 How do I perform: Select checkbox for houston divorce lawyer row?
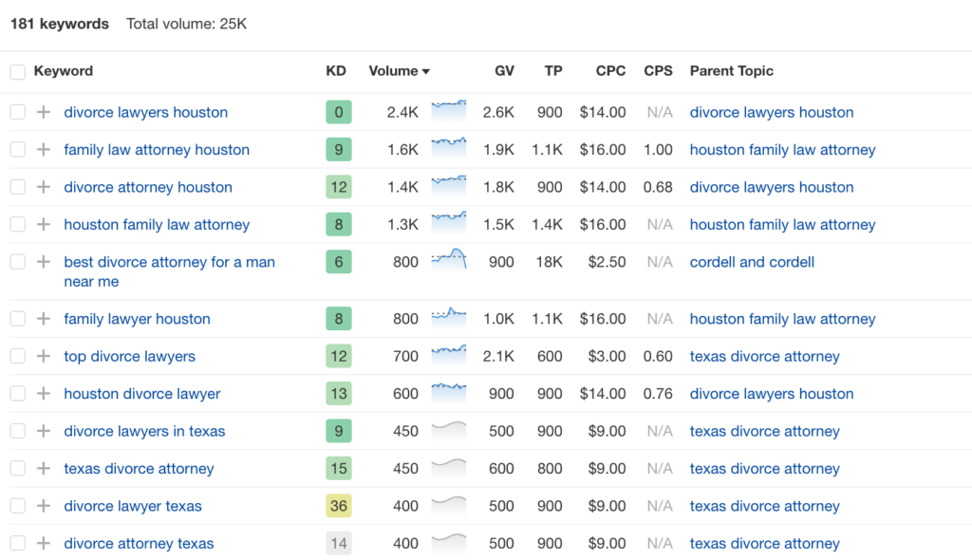click(x=17, y=394)
